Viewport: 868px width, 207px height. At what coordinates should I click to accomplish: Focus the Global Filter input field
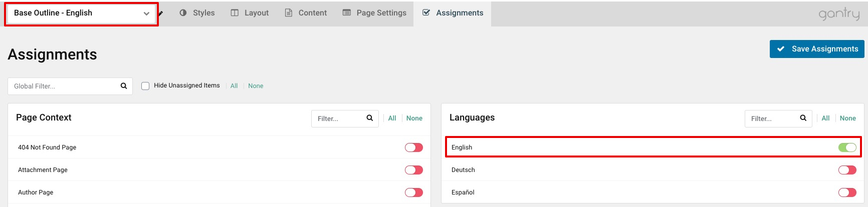pyautogui.click(x=64, y=86)
